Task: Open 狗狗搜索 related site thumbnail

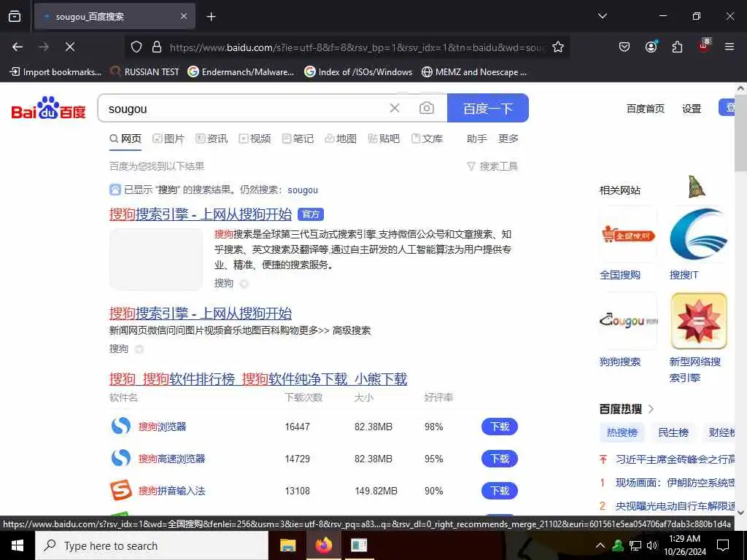Action: pyautogui.click(x=628, y=321)
